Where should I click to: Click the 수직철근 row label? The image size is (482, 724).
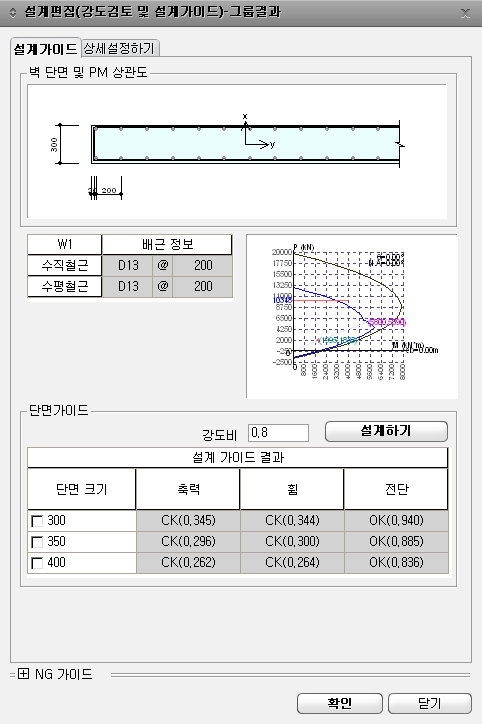[x=65, y=265]
